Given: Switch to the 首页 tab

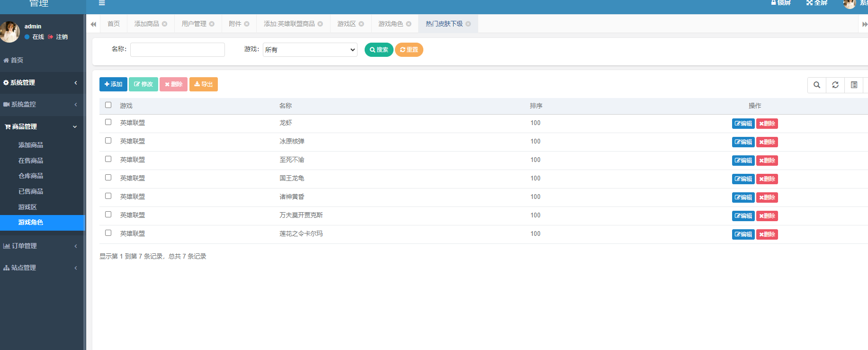Looking at the screenshot, I should point(114,24).
